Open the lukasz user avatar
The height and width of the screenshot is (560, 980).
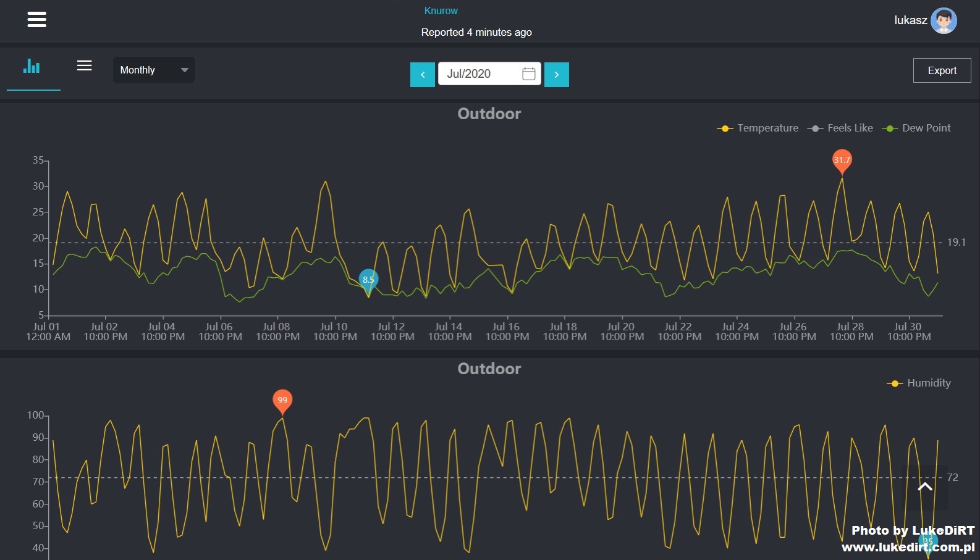pos(944,20)
